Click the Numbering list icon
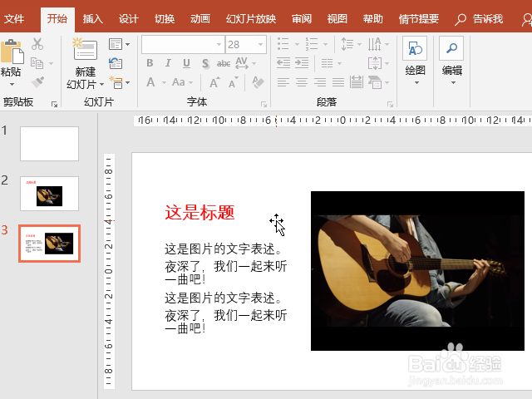 [312, 44]
